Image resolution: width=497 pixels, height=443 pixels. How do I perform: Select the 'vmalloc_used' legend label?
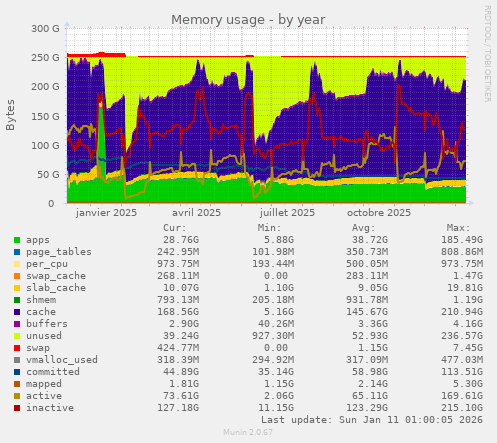click(x=62, y=360)
